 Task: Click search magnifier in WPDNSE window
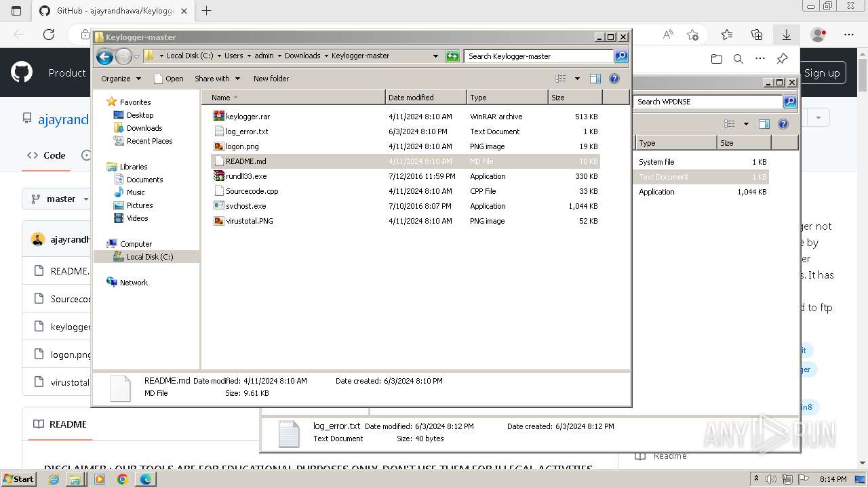tap(790, 102)
